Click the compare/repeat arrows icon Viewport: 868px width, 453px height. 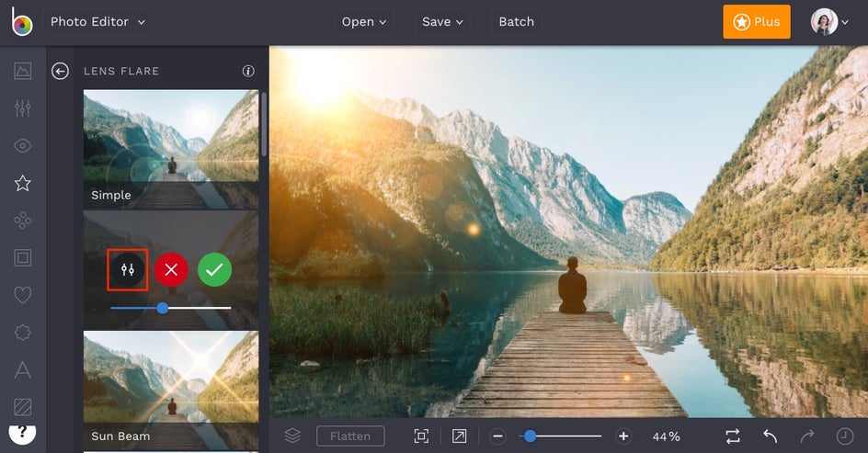point(732,436)
